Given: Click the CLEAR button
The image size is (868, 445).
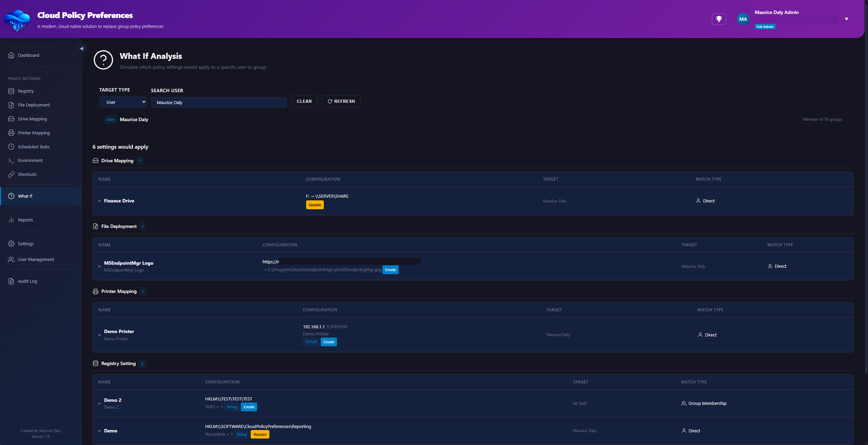Looking at the screenshot, I should pyautogui.click(x=304, y=101).
